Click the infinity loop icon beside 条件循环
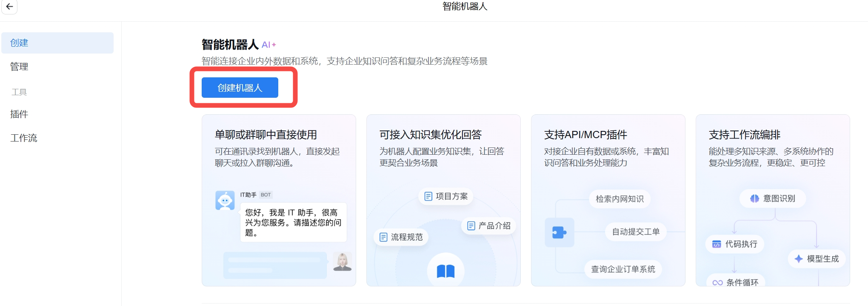Screen dimensions: 868x306 (x=717, y=283)
